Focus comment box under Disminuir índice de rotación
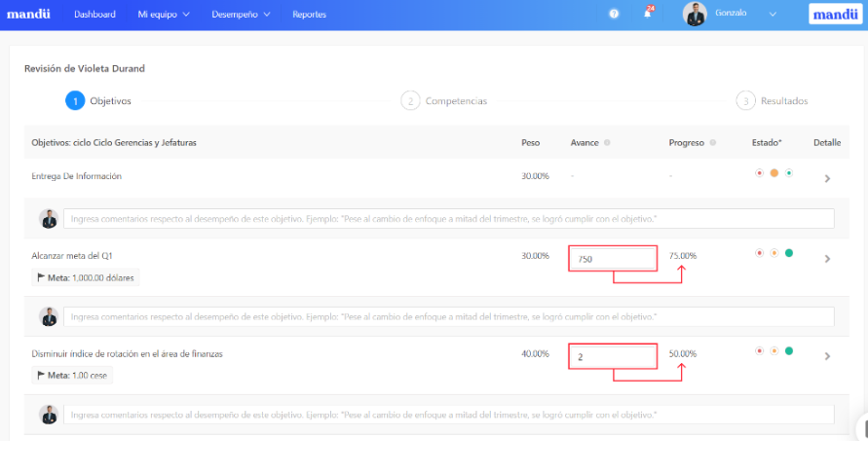The image size is (868, 474). [449, 415]
